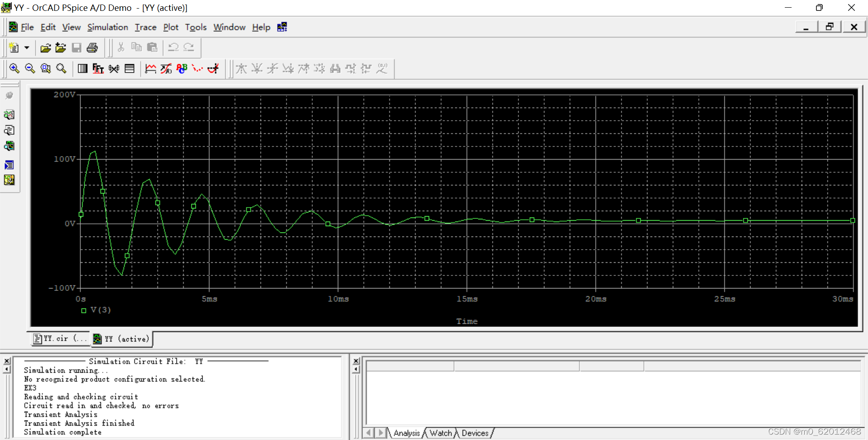Select the Analysis tab
Viewport: 868px width, 440px height.
(x=406, y=433)
